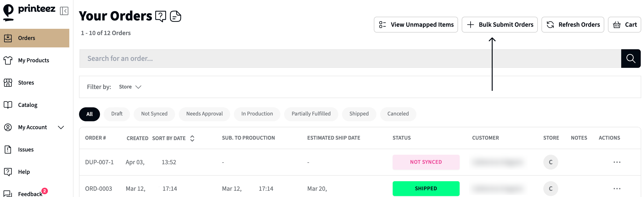The height and width of the screenshot is (197, 644).
Task: Open actions menu for ORD-0003
Action: tap(617, 188)
